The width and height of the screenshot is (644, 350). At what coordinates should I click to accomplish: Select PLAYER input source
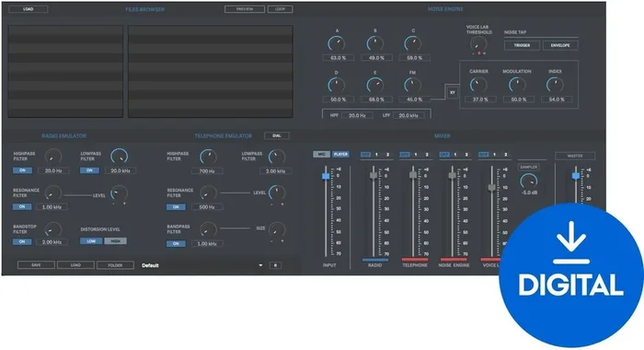coord(340,154)
